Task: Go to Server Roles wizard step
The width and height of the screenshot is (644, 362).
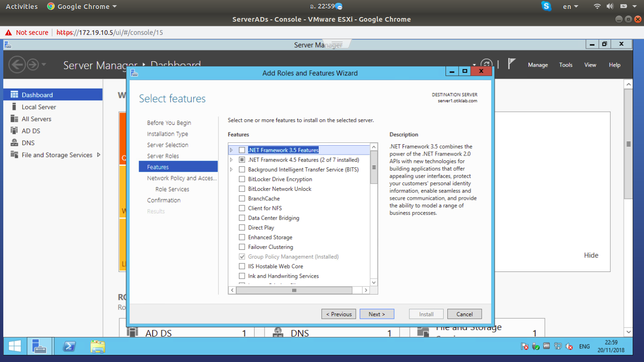Action: [163, 156]
